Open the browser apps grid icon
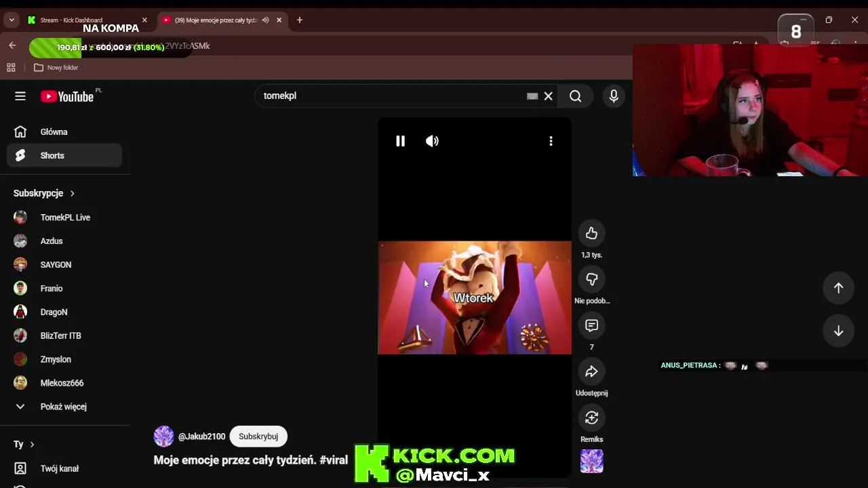 click(11, 68)
